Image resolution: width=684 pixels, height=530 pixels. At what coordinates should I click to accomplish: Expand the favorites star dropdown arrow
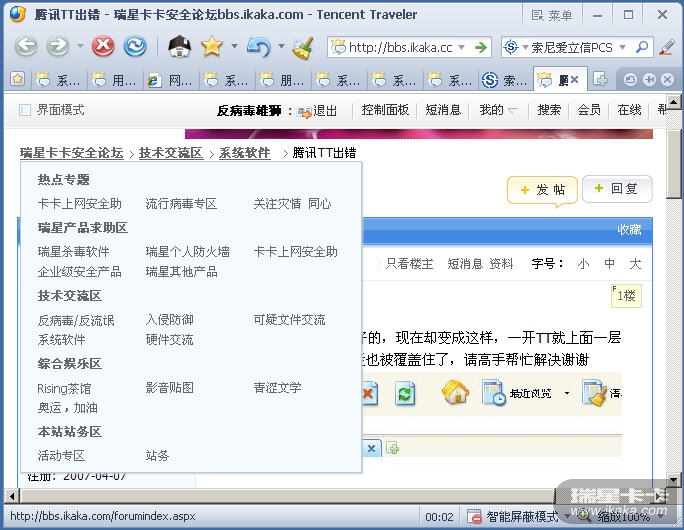tap(234, 46)
